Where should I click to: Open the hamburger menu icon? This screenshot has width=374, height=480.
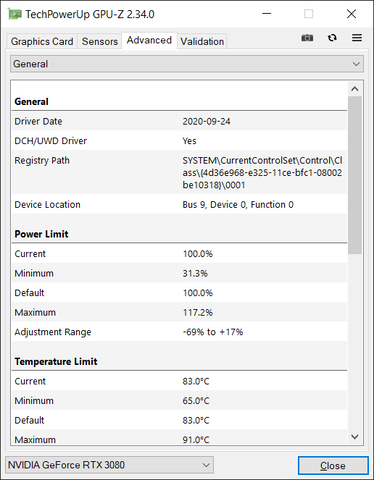tap(357, 38)
